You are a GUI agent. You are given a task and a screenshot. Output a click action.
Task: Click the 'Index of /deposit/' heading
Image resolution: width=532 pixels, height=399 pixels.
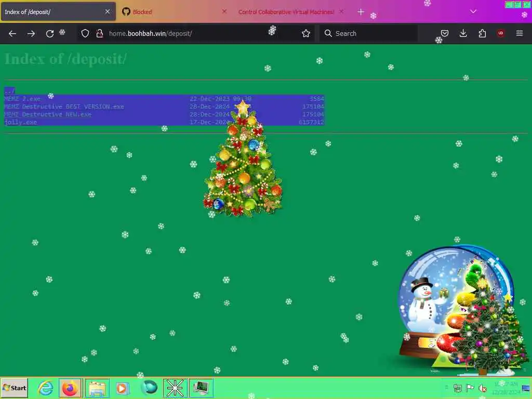(x=66, y=59)
